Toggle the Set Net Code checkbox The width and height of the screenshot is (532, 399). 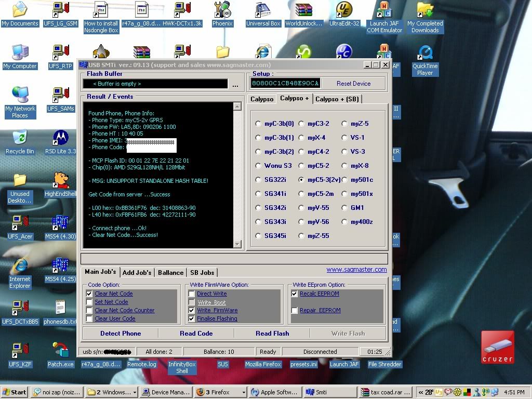click(x=89, y=302)
